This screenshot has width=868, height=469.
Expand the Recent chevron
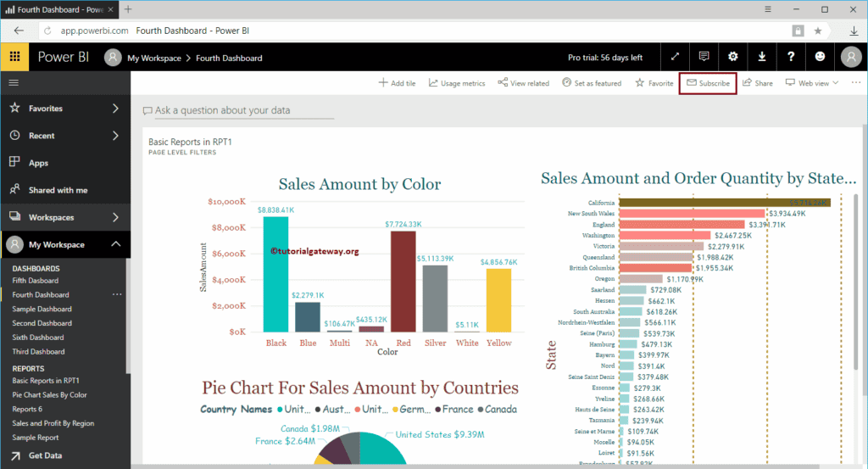click(x=115, y=136)
